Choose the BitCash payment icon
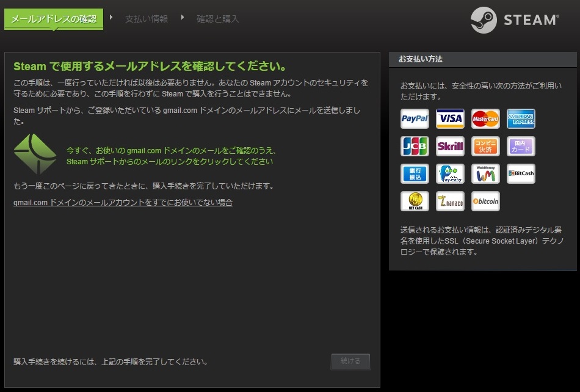This screenshot has height=392, width=580. [521, 173]
